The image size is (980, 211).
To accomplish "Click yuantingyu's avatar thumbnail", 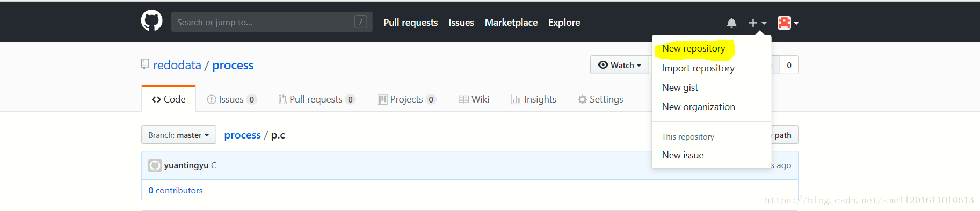I will (x=155, y=165).
